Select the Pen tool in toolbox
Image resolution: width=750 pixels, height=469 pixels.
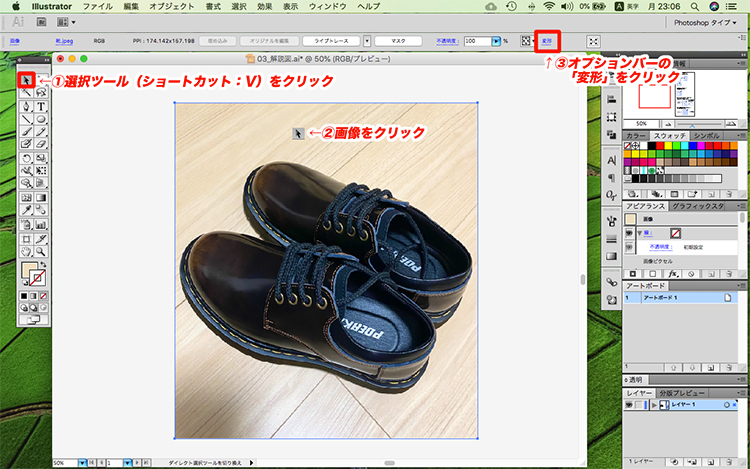27,106
